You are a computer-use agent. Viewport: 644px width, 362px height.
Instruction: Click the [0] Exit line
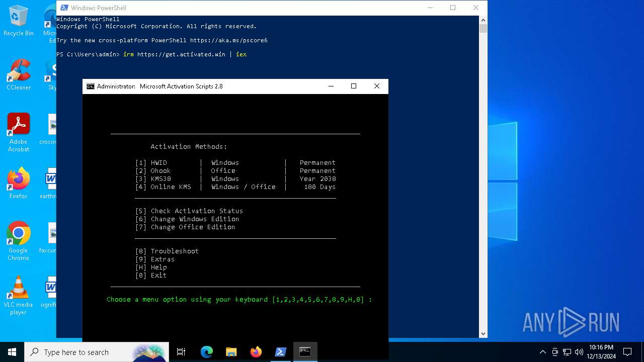coord(151,276)
